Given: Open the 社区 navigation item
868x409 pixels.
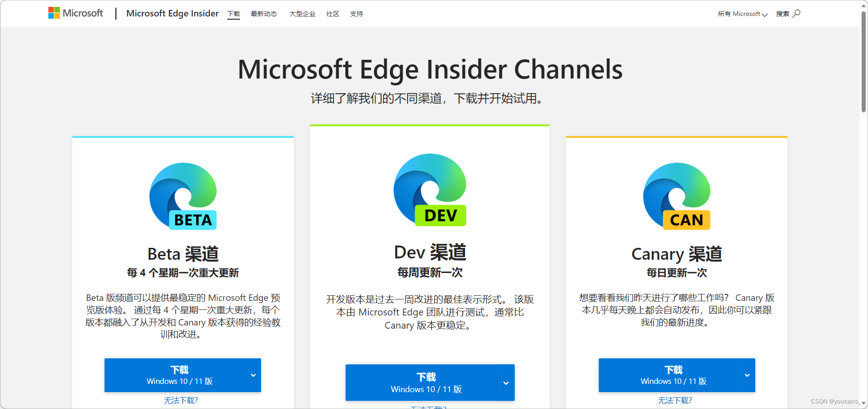Looking at the screenshot, I should coord(333,14).
